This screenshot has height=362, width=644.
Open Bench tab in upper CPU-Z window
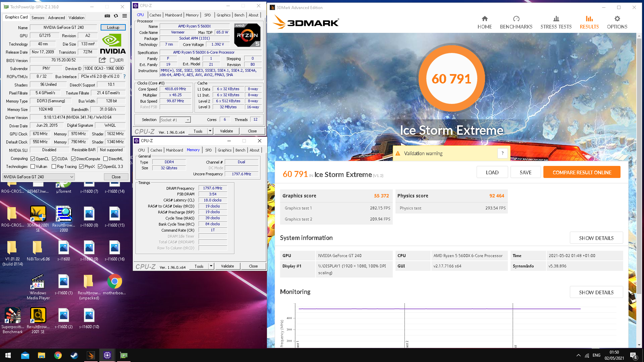[x=239, y=15]
